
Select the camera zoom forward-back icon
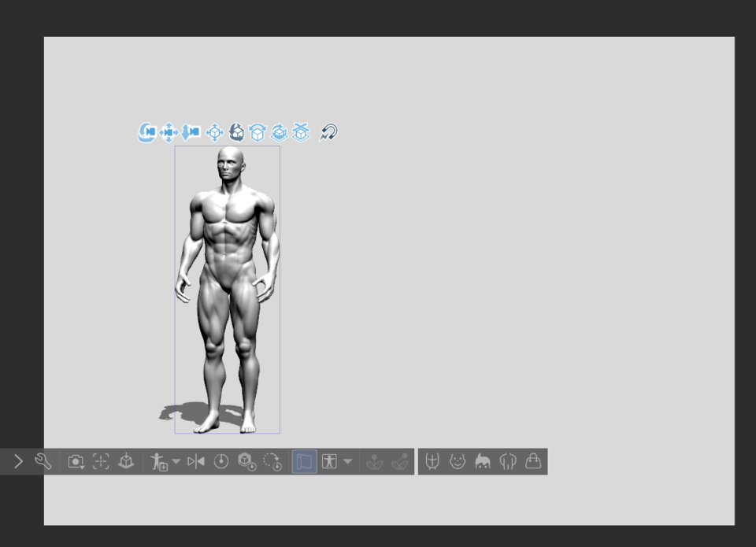(x=191, y=132)
